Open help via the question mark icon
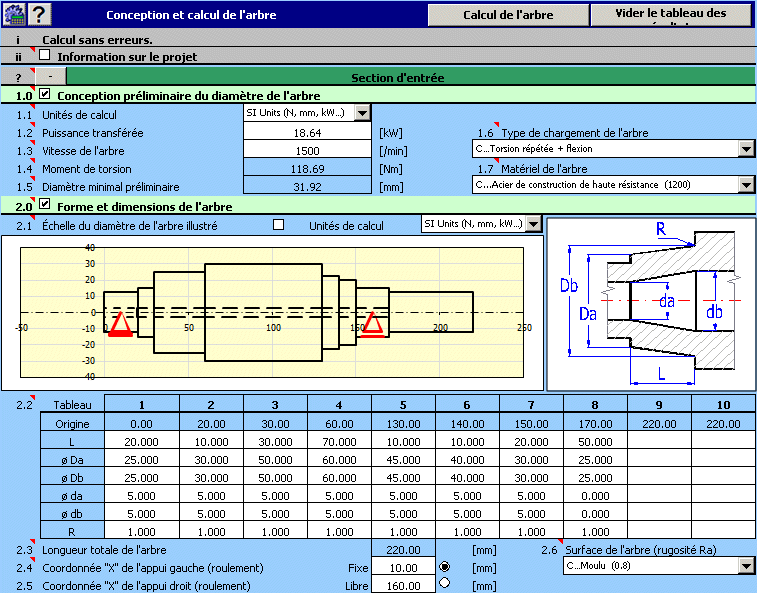757x593 pixels. click(x=39, y=14)
